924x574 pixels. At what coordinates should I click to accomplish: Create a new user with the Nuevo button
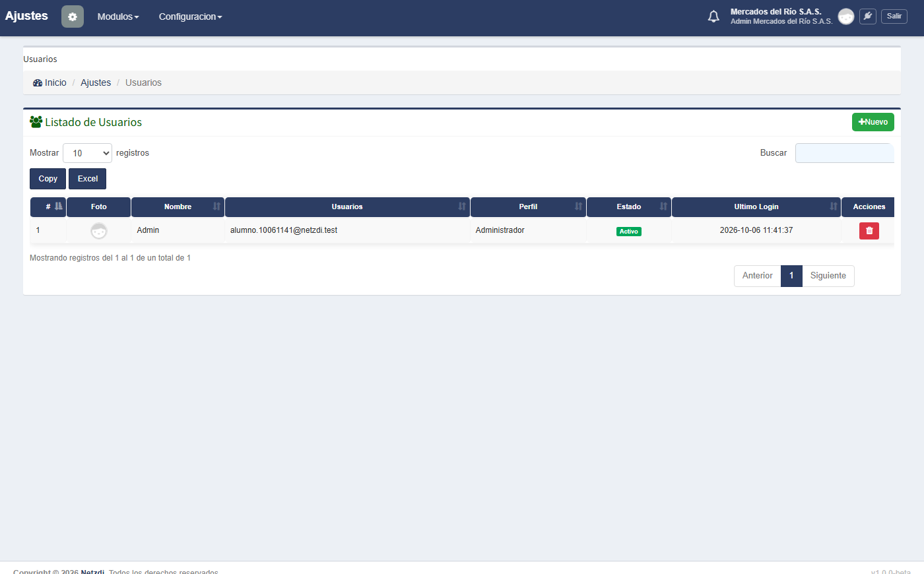[873, 122]
